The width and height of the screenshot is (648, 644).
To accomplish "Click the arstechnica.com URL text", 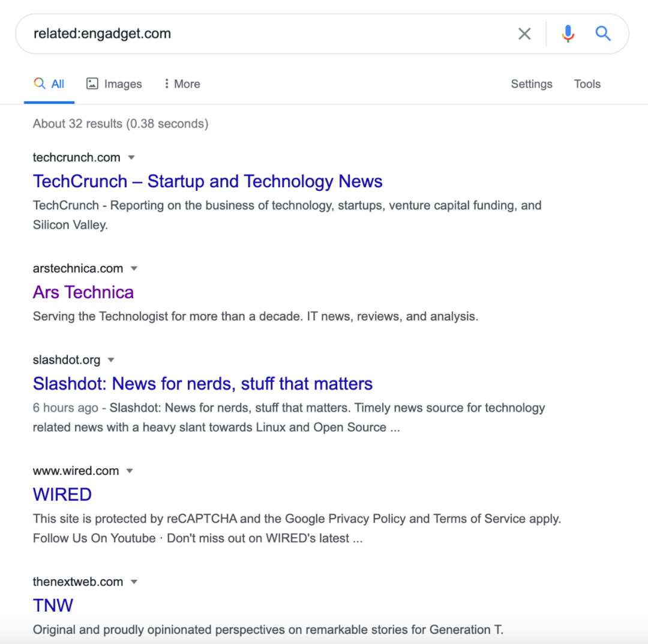I will tap(77, 269).
